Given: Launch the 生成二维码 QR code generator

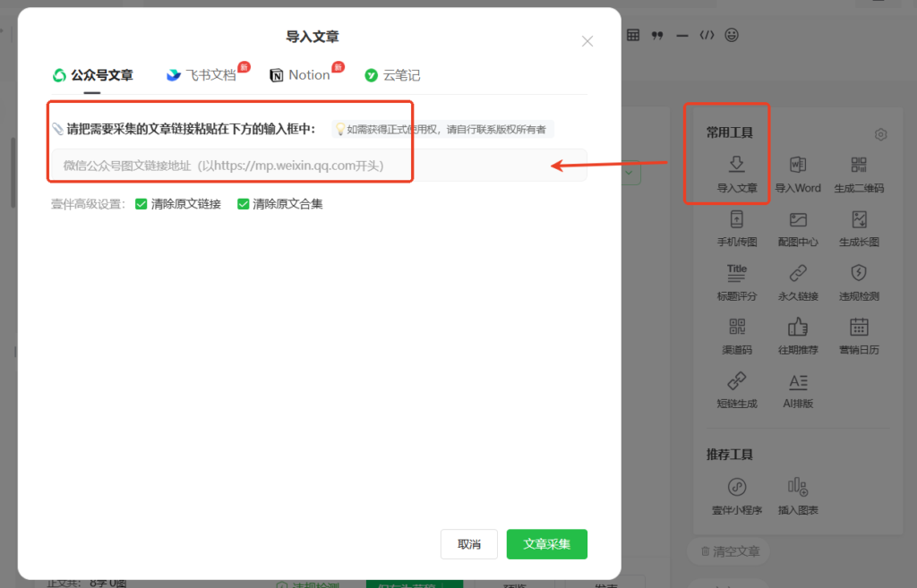Looking at the screenshot, I should point(859,175).
